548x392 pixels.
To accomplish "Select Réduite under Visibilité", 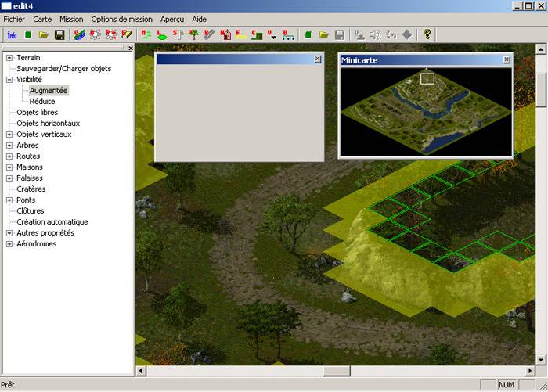I will point(42,102).
